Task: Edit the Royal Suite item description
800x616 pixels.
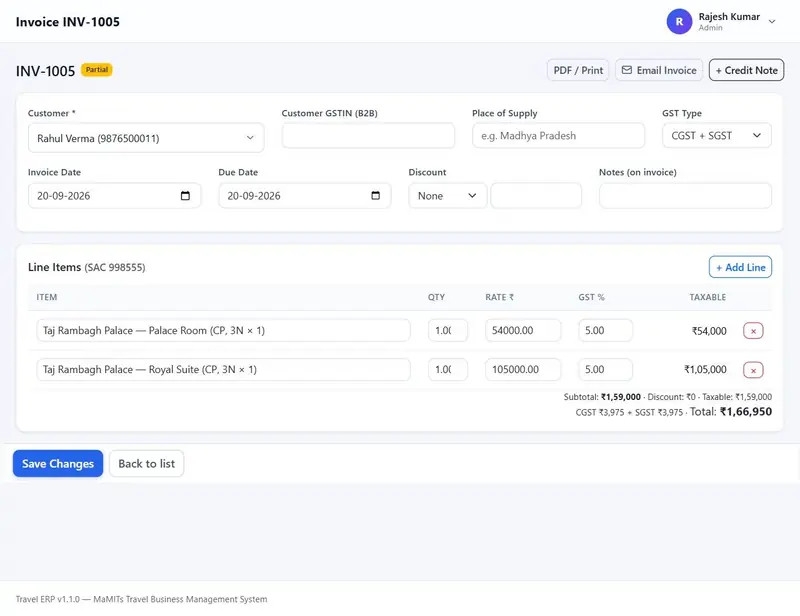Action: point(223,369)
